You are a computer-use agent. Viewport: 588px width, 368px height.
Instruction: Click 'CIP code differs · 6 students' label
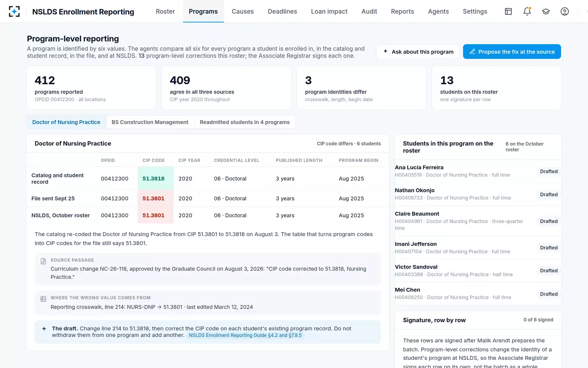pos(349,144)
